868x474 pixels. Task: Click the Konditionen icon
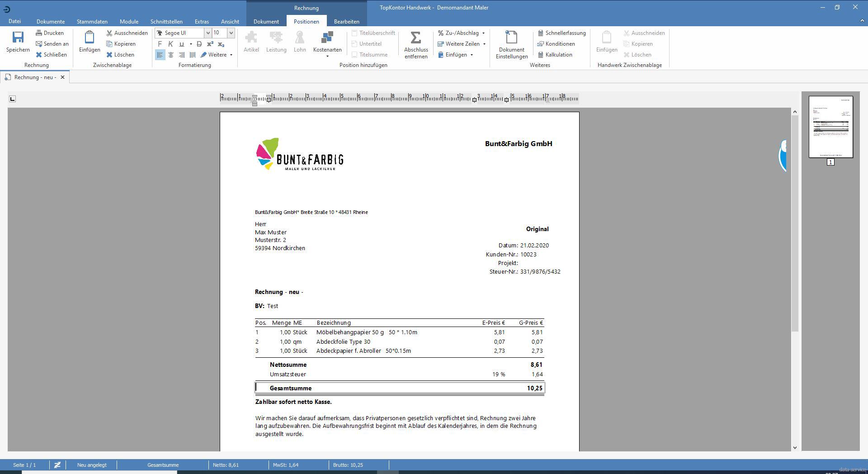(x=541, y=44)
